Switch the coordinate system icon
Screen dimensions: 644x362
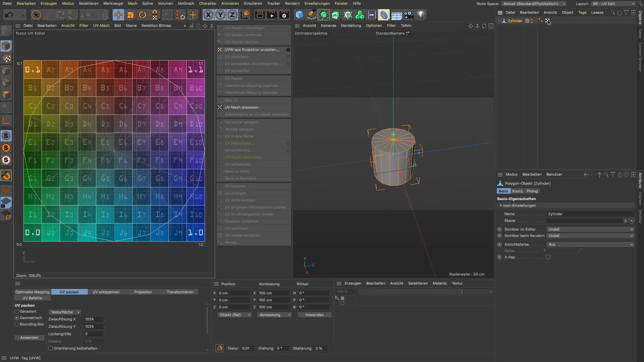point(245,15)
